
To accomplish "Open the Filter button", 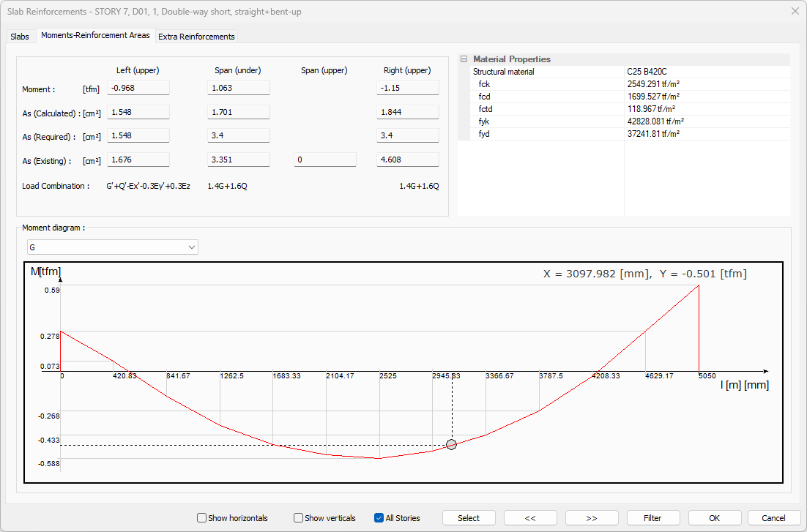I will pyautogui.click(x=652, y=518).
